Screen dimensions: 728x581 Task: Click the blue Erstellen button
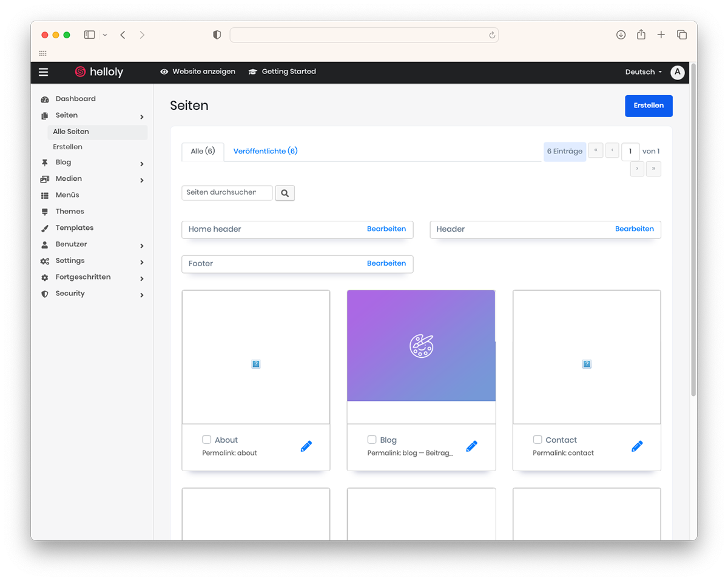pyautogui.click(x=649, y=106)
